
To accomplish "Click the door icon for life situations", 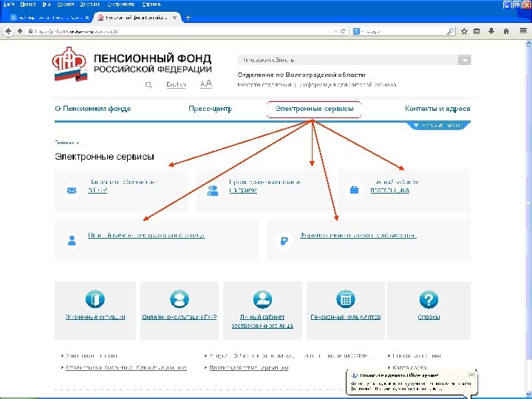I will [x=95, y=299].
